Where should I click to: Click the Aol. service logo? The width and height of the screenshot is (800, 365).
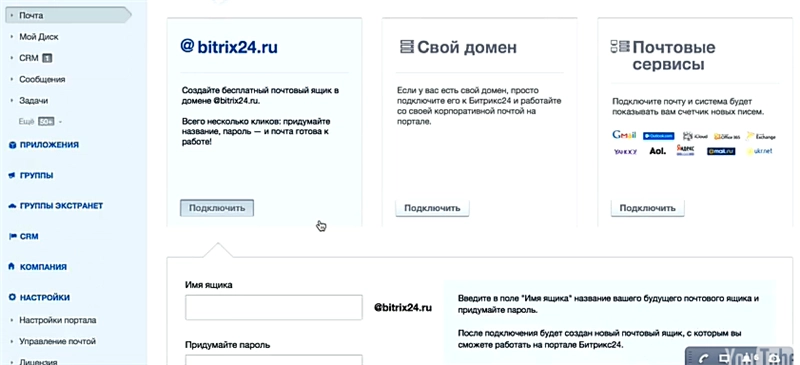(x=658, y=151)
